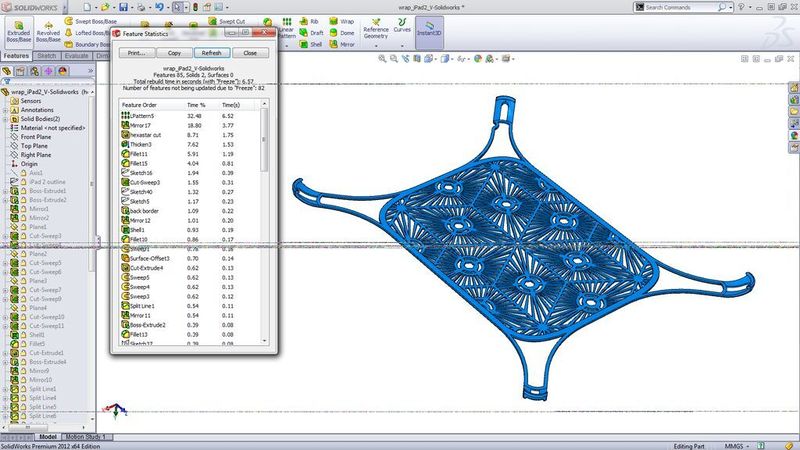Viewport: 800px width, 450px height.
Task: Open the FeatureManager design tree tab
Action: point(7,71)
